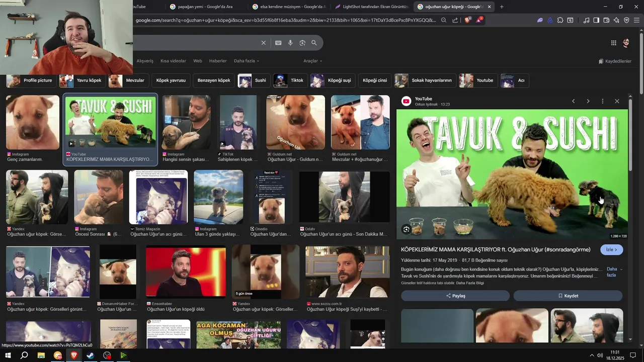
Task: Select the 'Sokak hayvanlarının' filter chip
Action: click(426, 80)
